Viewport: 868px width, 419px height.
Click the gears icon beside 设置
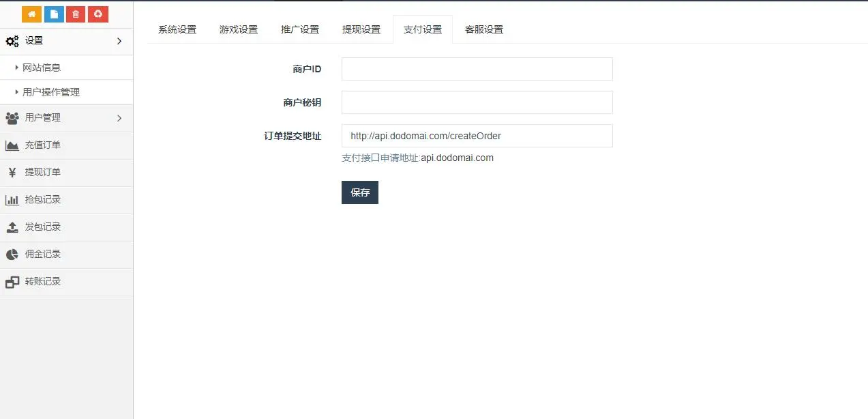12,41
